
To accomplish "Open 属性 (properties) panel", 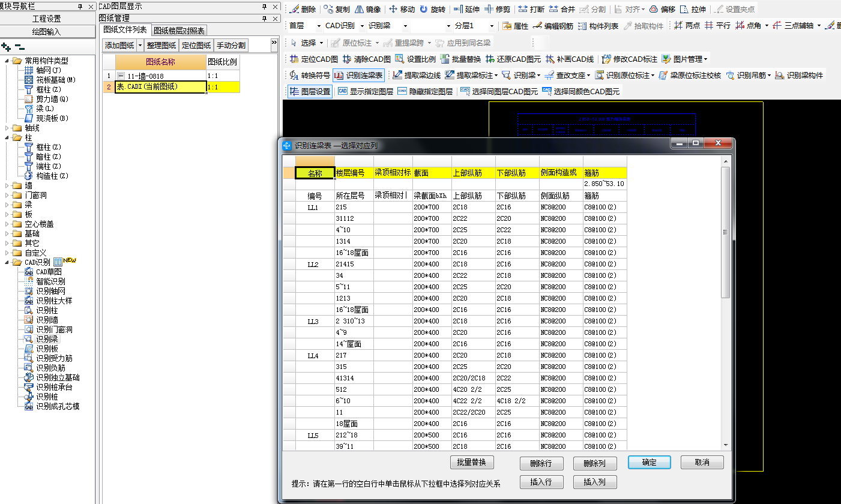I will point(515,26).
